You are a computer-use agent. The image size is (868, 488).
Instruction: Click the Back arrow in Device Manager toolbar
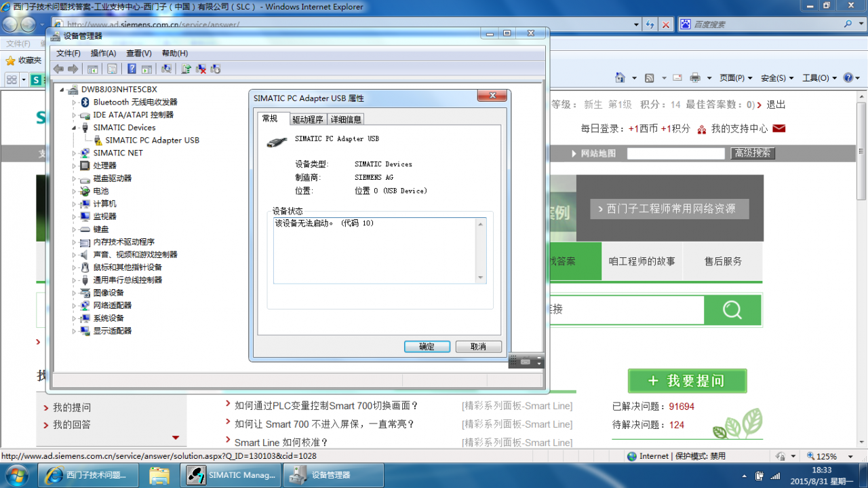click(59, 69)
